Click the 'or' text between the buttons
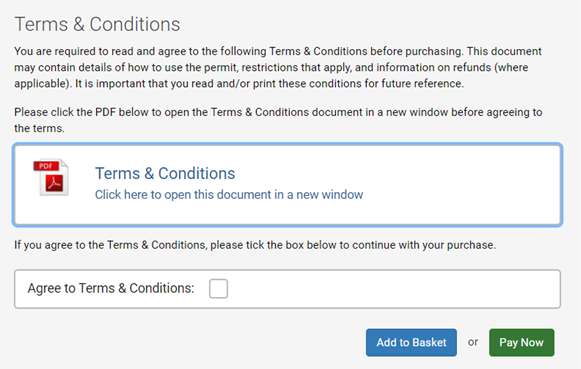The image size is (581, 369). [473, 342]
